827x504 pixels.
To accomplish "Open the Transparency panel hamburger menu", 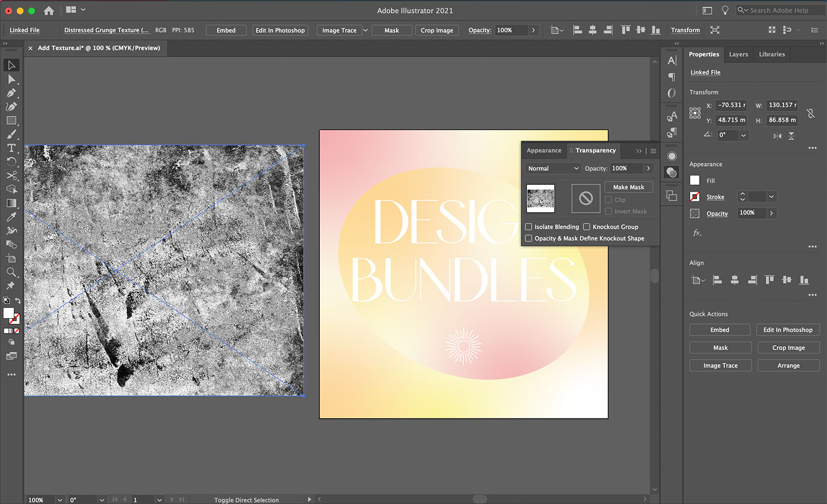I will click(653, 151).
